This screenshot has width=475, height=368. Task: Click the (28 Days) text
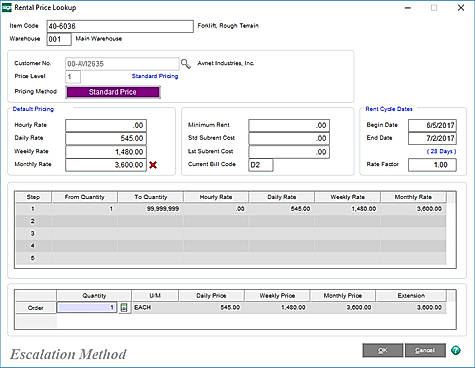[x=441, y=151]
